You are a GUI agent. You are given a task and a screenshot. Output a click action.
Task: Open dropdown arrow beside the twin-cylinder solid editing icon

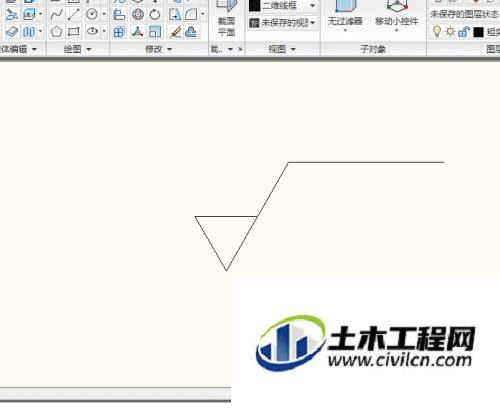pos(40,32)
